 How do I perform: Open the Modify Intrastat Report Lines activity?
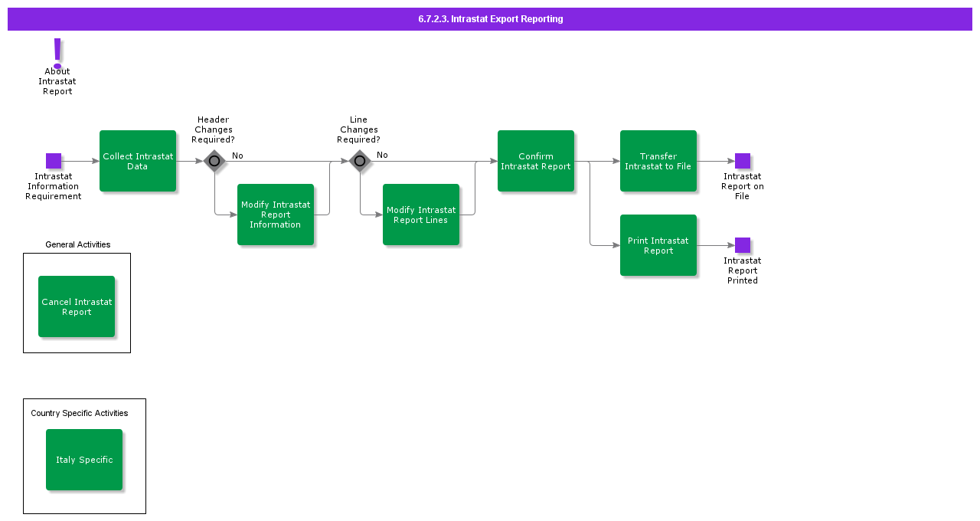tap(421, 215)
